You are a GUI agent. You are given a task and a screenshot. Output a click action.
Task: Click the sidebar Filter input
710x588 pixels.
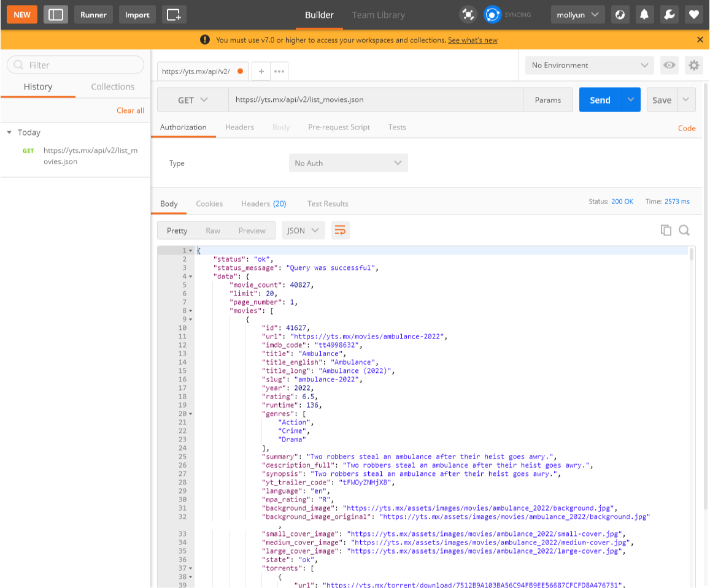[75, 65]
